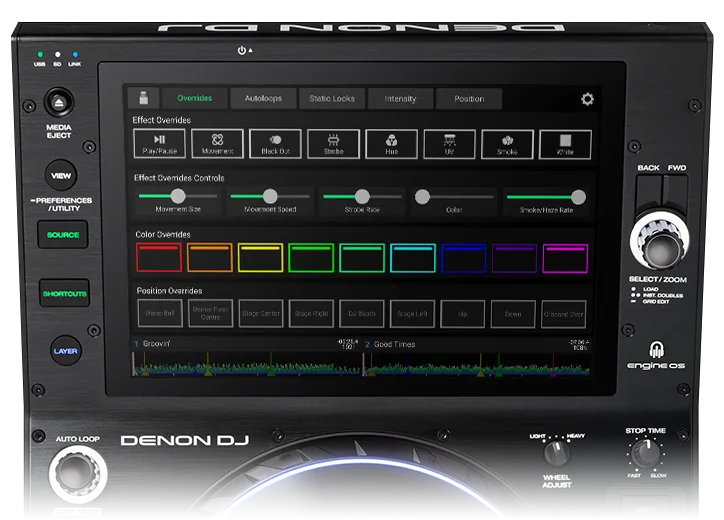The height and width of the screenshot is (520, 724).
Task: Click the Good Times track title
Action: click(394, 344)
